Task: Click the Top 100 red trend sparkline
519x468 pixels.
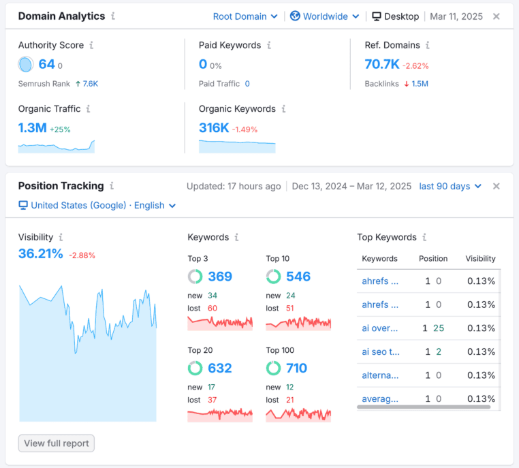Action: [x=298, y=415]
